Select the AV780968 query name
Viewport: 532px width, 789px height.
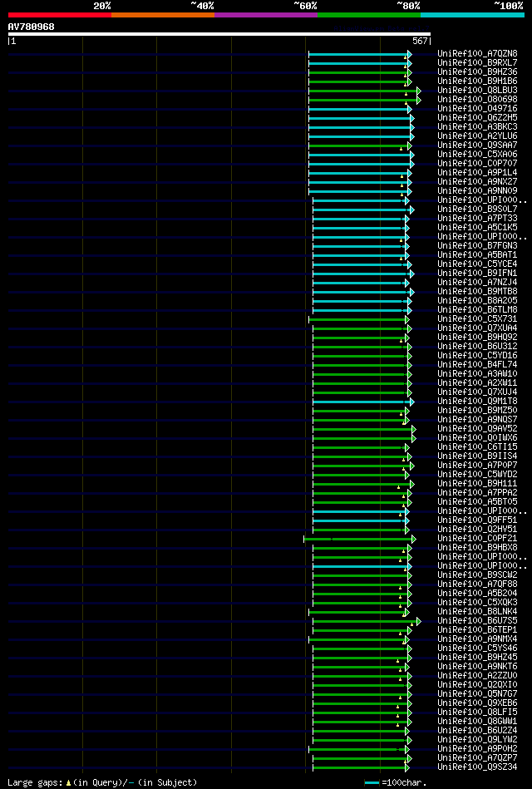click(x=32, y=27)
